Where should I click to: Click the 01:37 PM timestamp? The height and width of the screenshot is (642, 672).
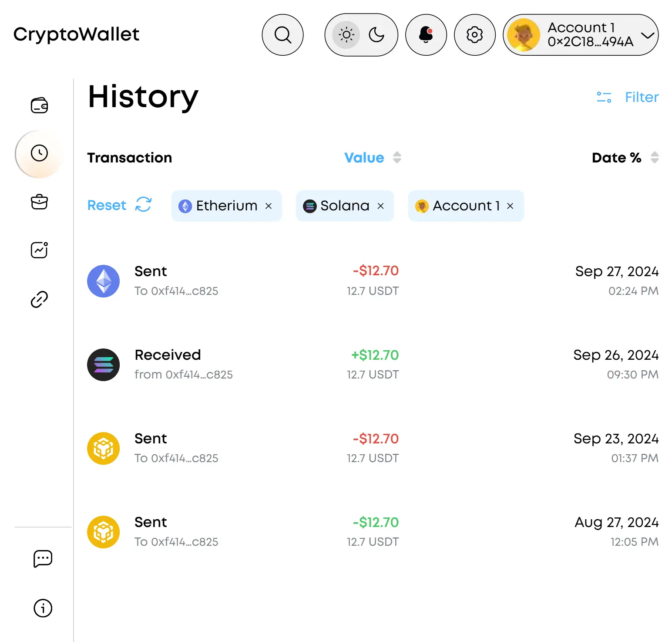pyautogui.click(x=635, y=458)
